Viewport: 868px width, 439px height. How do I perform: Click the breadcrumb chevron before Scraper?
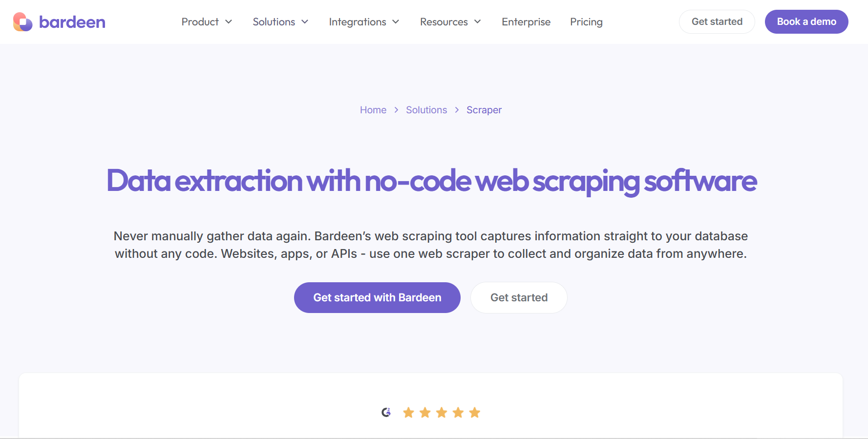[x=456, y=110]
